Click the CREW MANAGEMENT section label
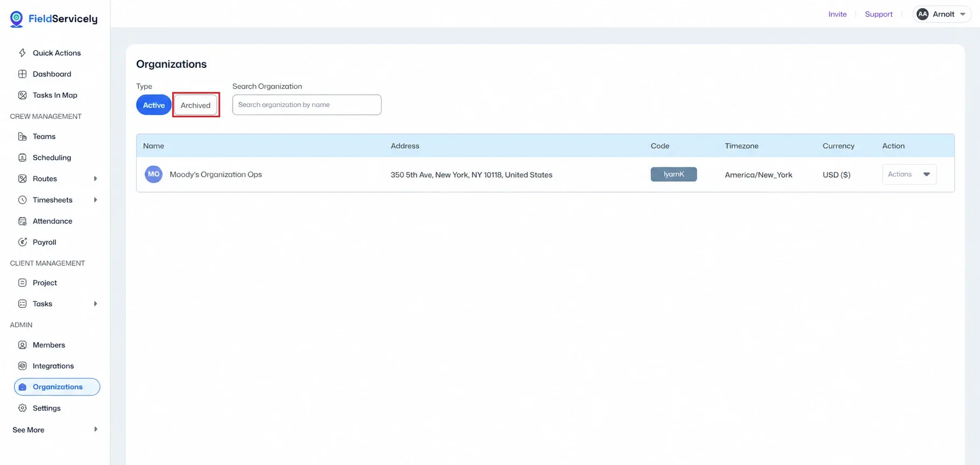 pos(46,116)
